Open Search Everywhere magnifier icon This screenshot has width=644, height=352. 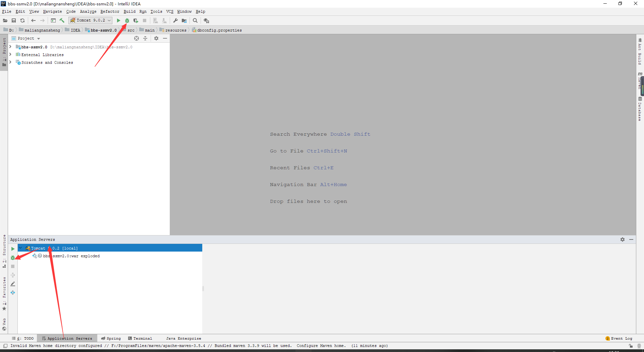click(x=195, y=20)
